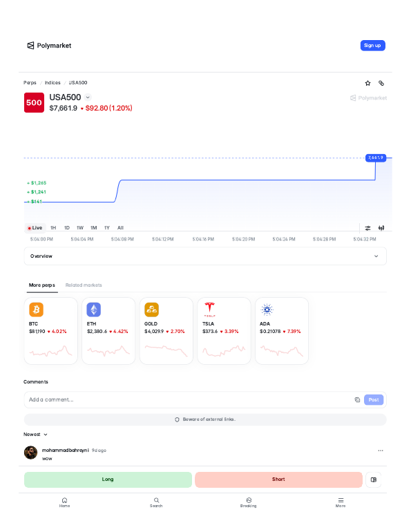Open the ADA perp card icon

point(267,310)
